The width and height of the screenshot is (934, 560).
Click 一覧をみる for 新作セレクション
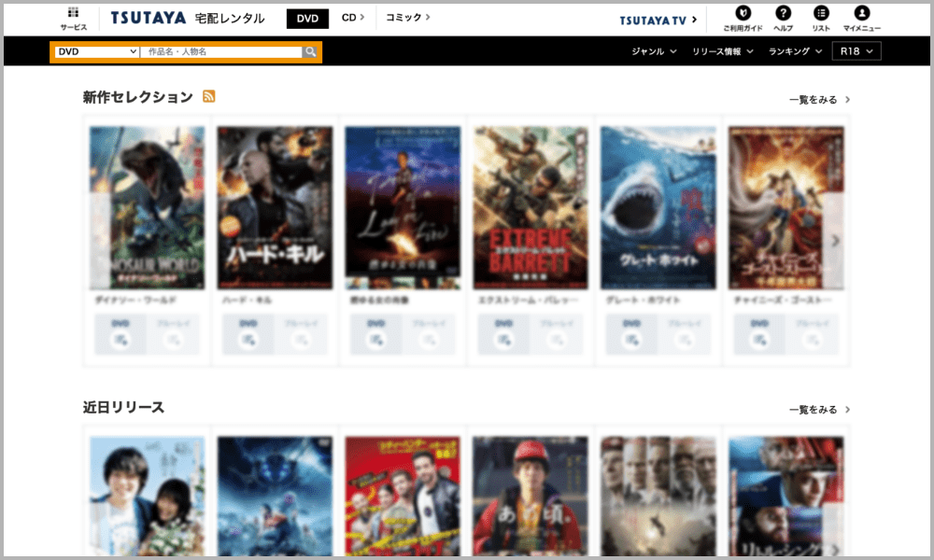(819, 100)
